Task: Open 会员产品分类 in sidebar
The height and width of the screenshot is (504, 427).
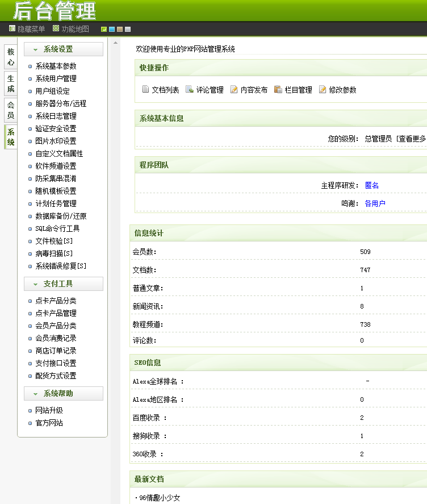Action: click(56, 326)
